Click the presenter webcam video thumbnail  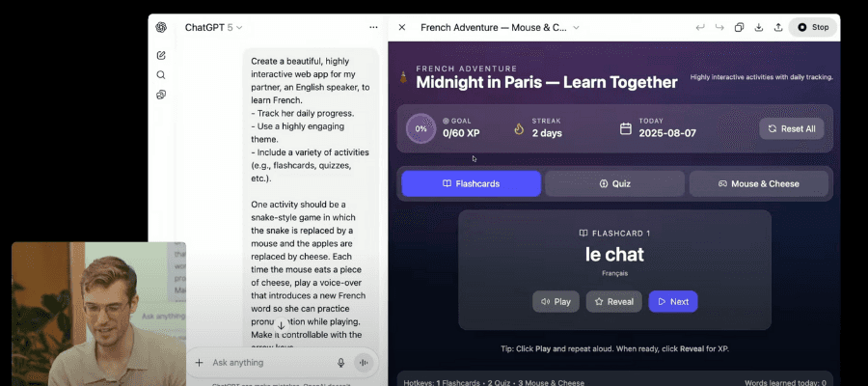click(x=99, y=314)
